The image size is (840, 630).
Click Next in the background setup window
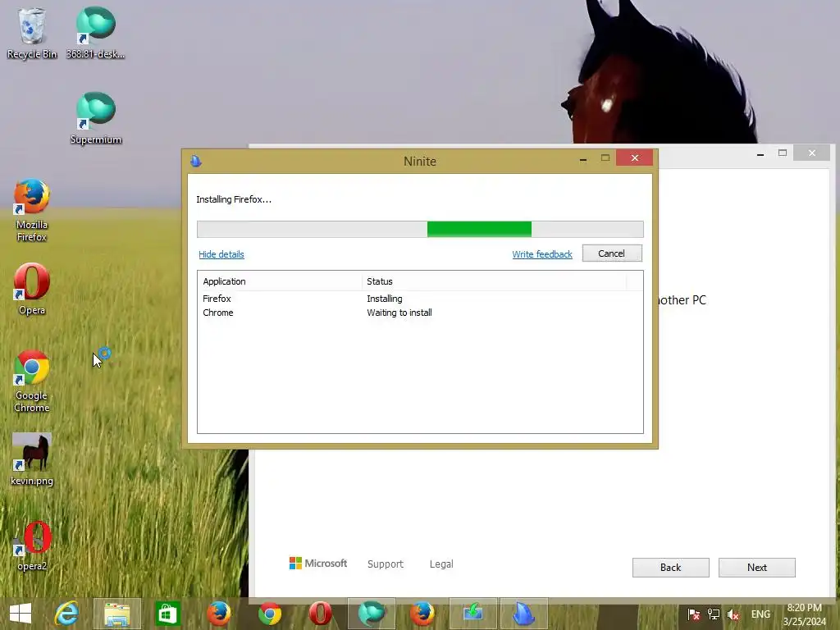(757, 568)
